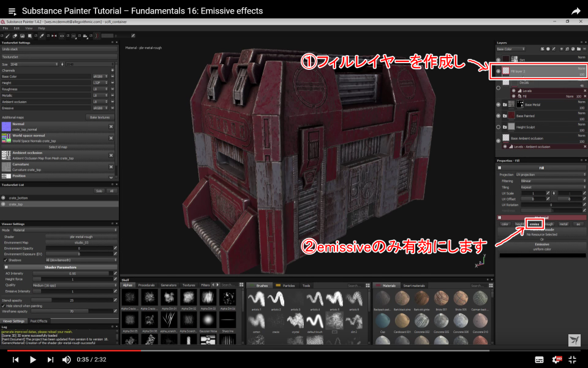This screenshot has width=588, height=368.
Task: Hide the Base Metal folder layer
Action: (x=499, y=105)
